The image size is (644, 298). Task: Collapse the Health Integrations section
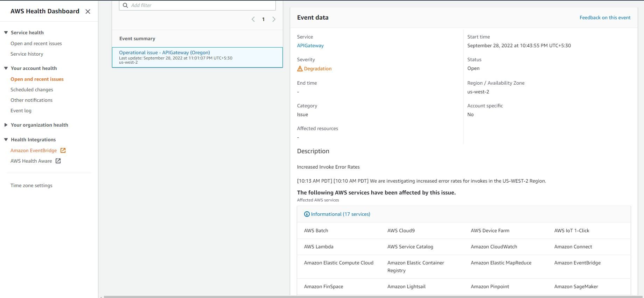click(x=6, y=140)
